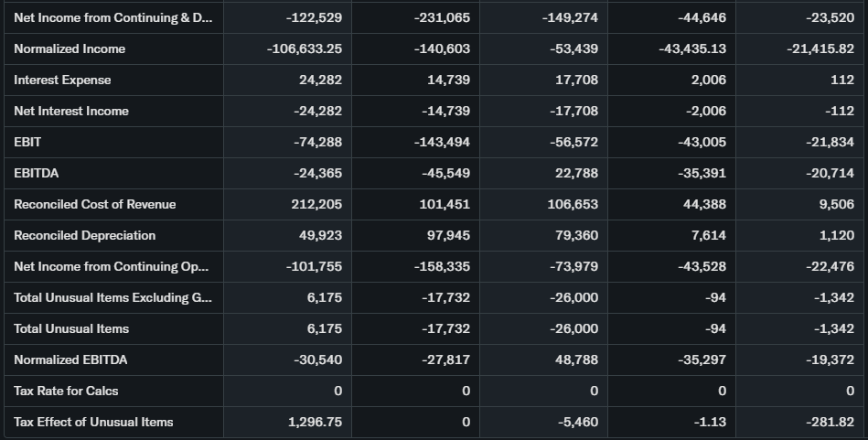868x440 pixels.
Task: Click the truncated Net Income from Continuing Op... label
Action: point(111,266)
